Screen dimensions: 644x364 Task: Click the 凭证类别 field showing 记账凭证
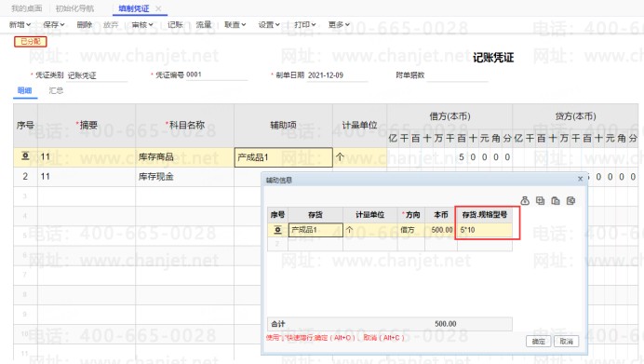pos(98,75)
